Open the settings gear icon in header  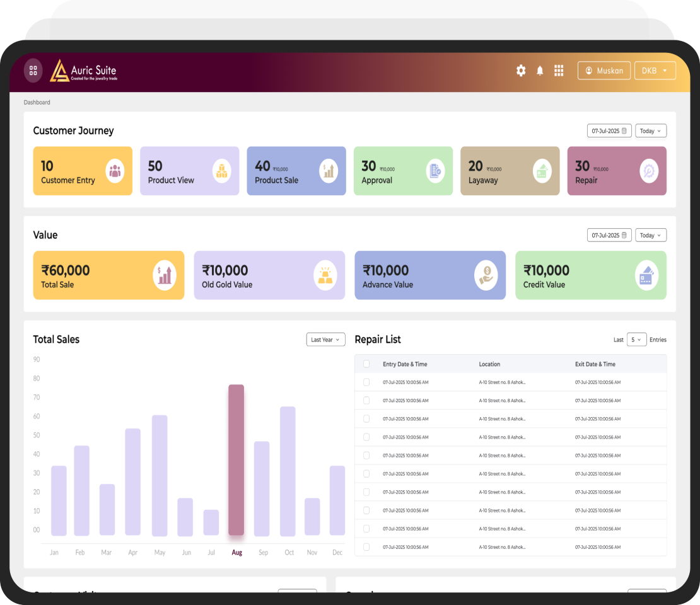click(521, 71)
